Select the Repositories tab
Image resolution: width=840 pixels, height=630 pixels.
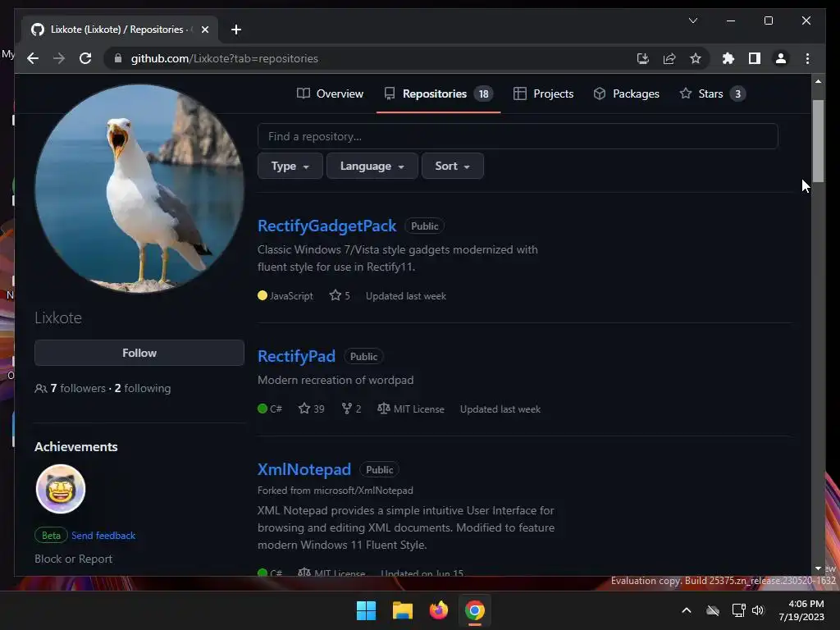coord(438,94)
